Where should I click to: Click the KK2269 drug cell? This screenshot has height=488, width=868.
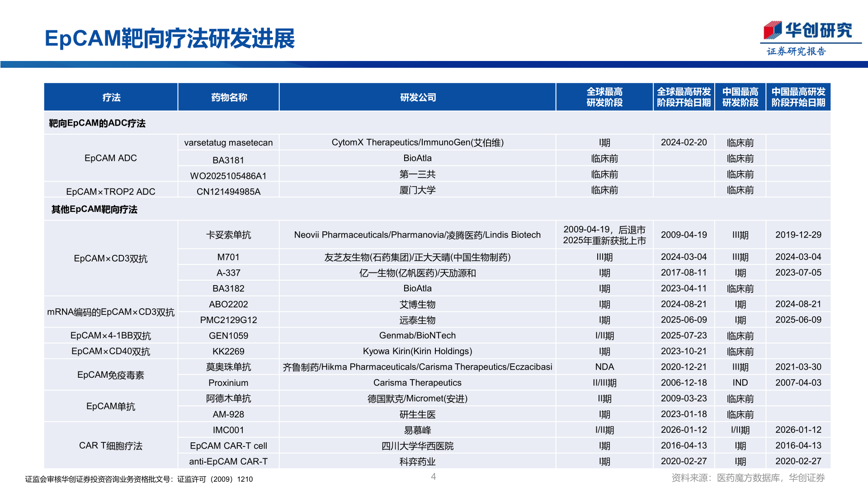229,351
